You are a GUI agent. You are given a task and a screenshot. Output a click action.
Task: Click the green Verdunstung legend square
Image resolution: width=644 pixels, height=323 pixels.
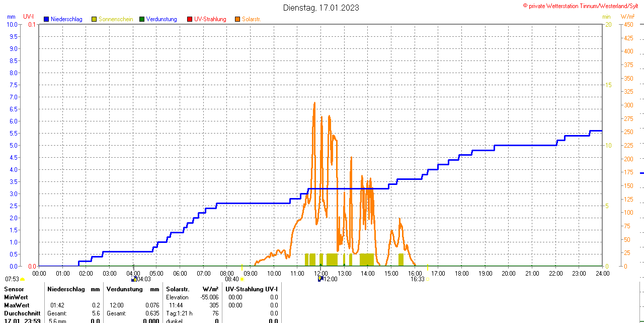tap(142, 19)
